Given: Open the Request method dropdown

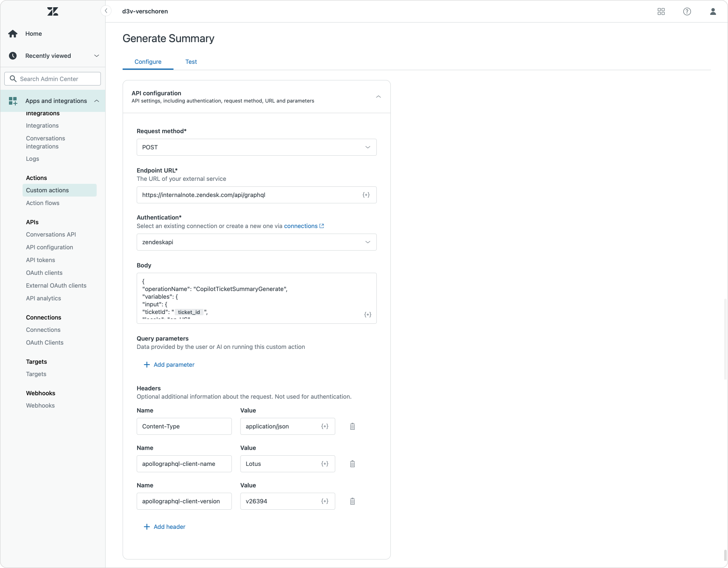Looking at the screenshot, I should click(x=256, y=147).
